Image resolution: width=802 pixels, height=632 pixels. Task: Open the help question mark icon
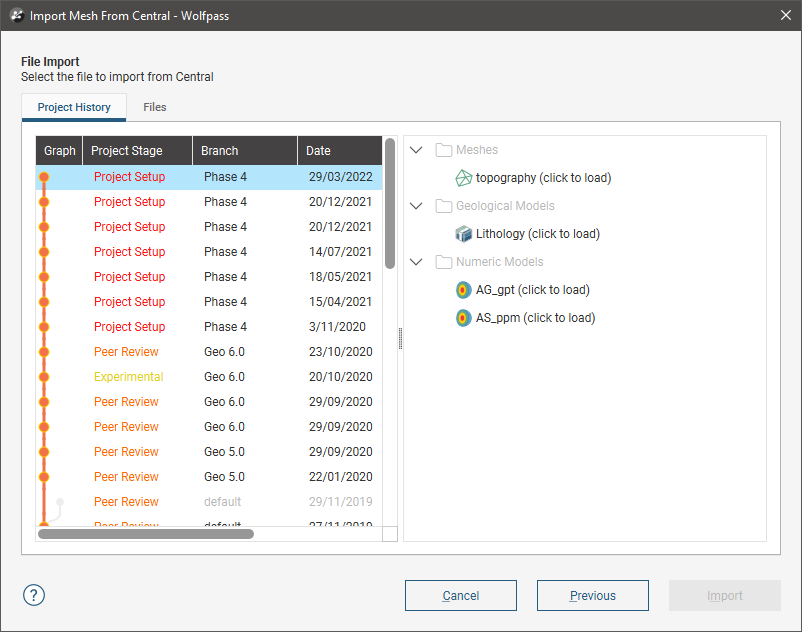tap(35, 595)
